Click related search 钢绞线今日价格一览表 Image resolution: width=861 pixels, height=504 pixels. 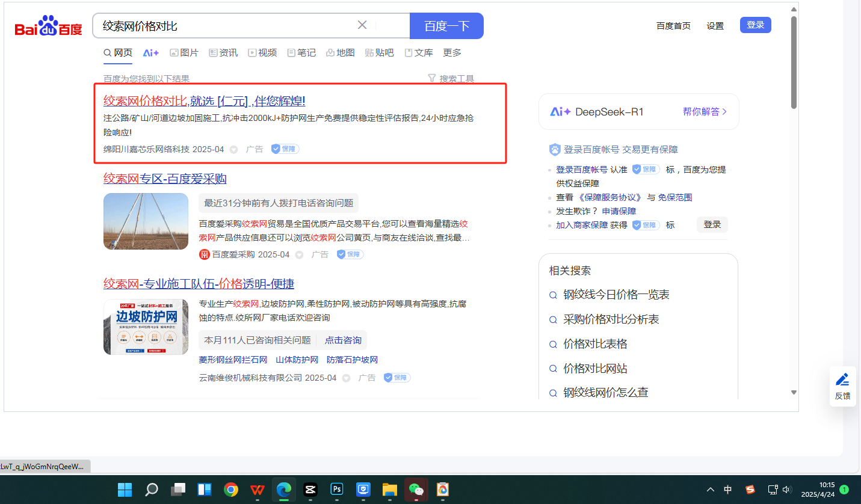pyautogui.click(x=616, y=295)
